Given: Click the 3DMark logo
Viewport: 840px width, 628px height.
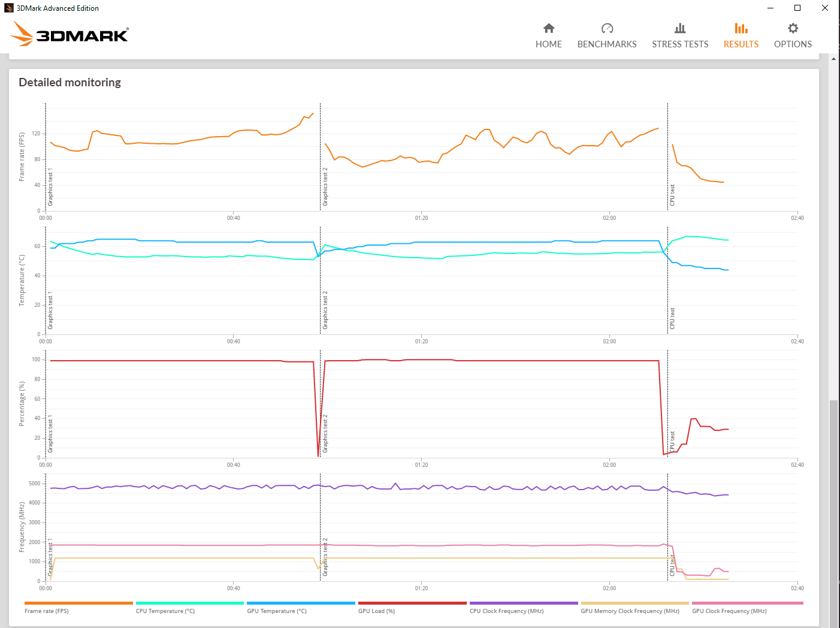Looking at the screenshot, I should pos(70,34).
